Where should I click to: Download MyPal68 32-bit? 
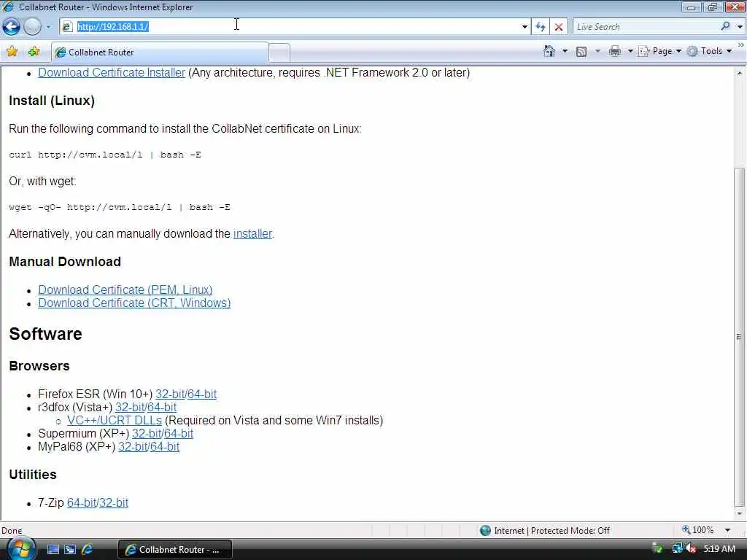tap(133, 447)
